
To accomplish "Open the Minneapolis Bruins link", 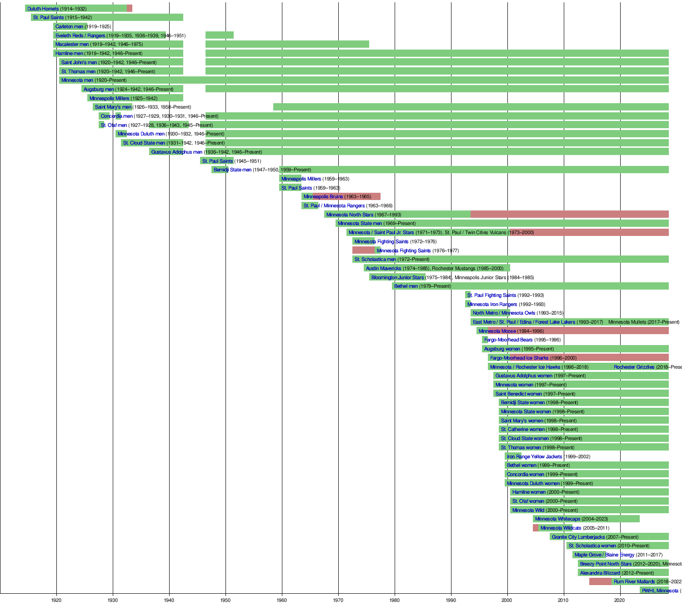I will (323, 196).
